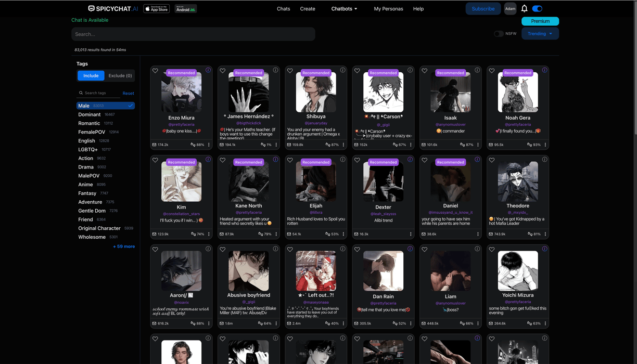Favorite the Isaak card heart
This screenshot has width=637, height=364.
coord(425,71)
